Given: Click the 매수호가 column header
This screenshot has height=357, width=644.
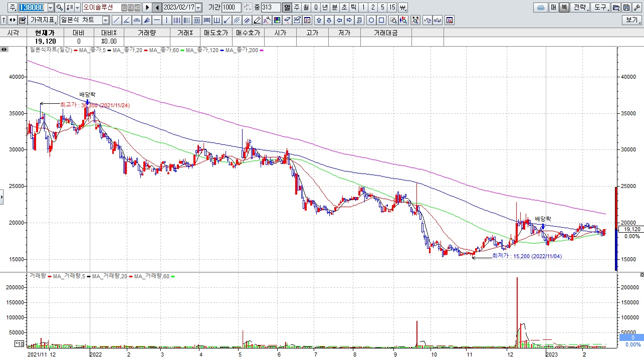Looking at the screenshot, I should point(248,33).
